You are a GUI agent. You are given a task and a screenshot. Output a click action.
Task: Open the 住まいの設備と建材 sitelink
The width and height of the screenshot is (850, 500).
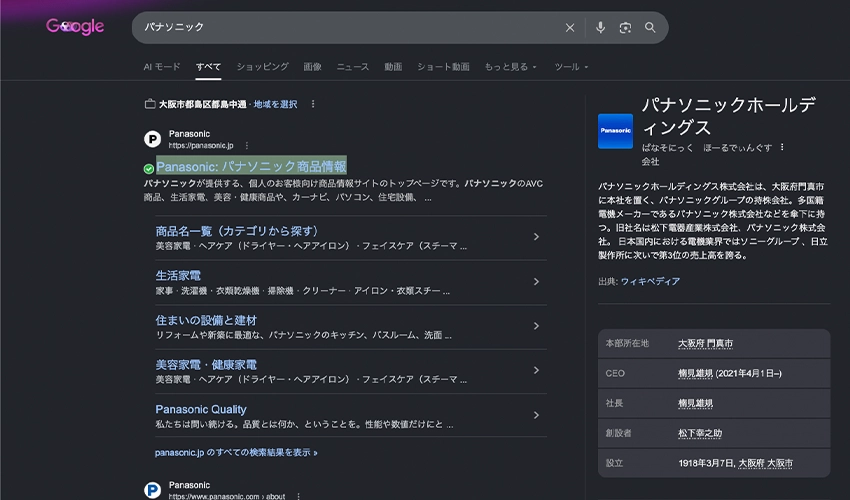[x=206, y=320]
